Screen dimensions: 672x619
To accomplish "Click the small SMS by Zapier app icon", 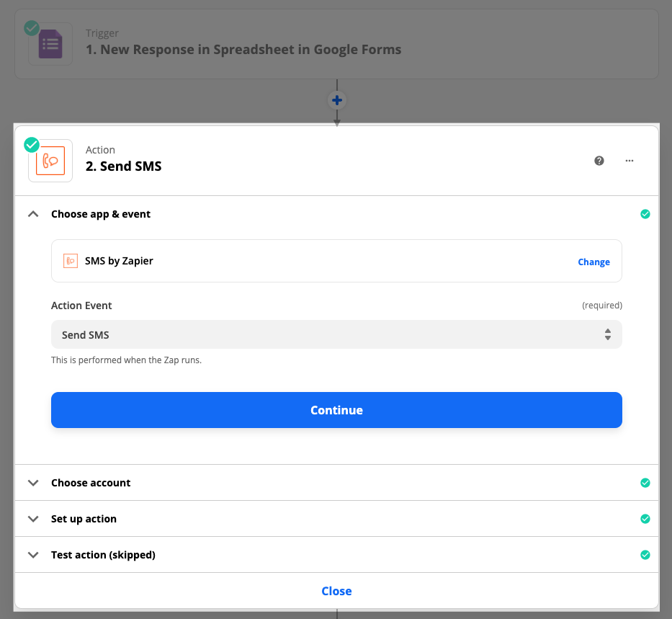I will click(x=71, y=261).
